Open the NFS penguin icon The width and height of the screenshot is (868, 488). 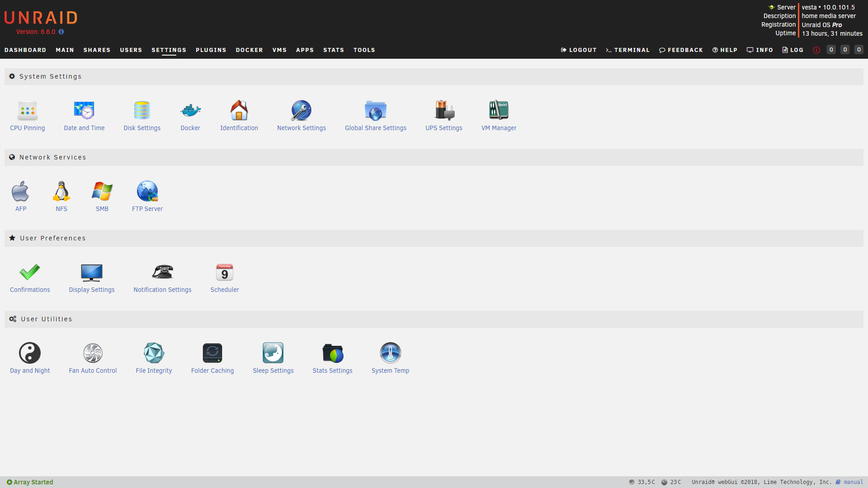click(61, 192)
